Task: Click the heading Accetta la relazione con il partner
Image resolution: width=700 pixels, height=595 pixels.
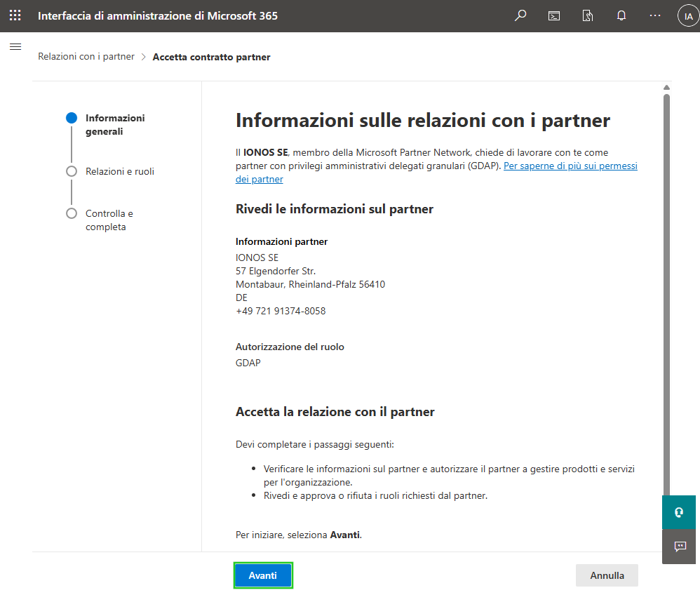Action: pyautogui.click(x=335, y=412)
